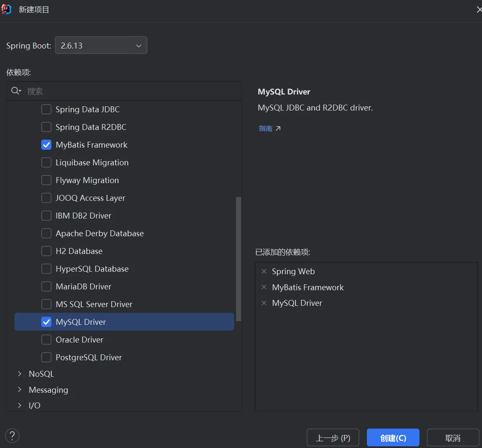Click the IntelliJ IDEA logo icon
482x448 pixels.
tap(6, 9)
